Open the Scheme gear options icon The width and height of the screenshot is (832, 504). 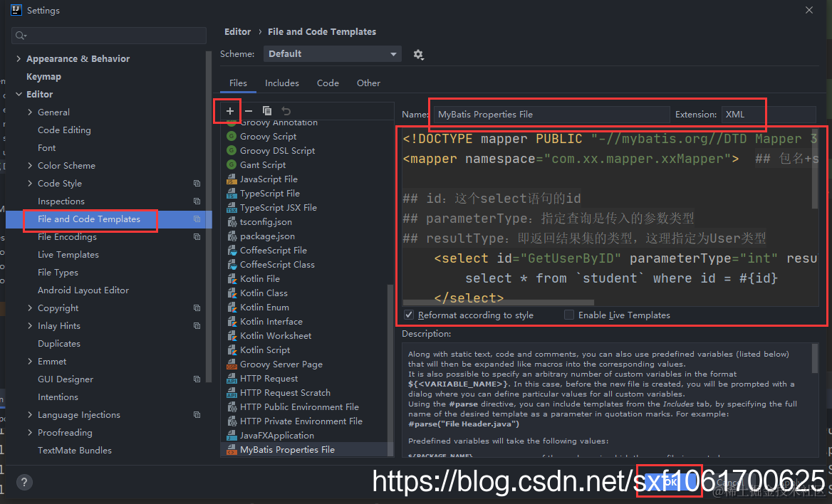418,54
